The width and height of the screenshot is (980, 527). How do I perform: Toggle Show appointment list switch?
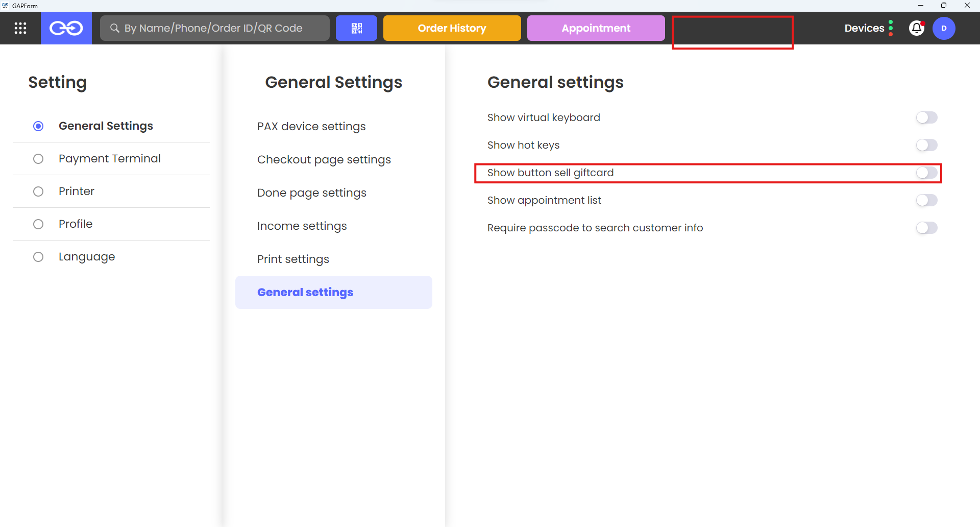[926, 200]
